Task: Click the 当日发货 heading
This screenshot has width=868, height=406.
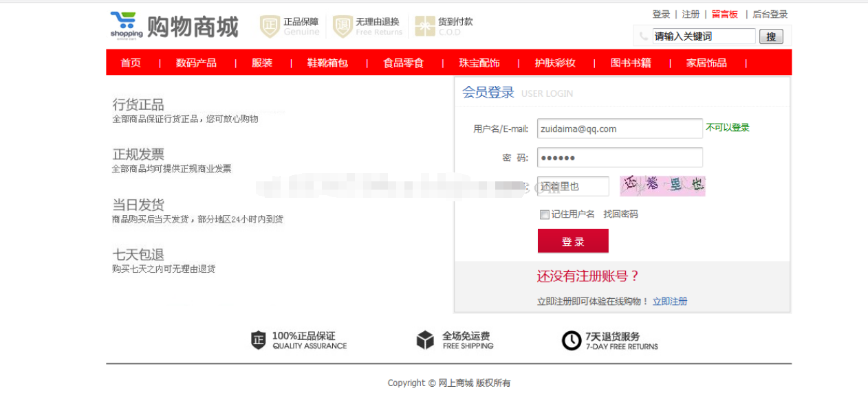Action: pyautogui.click(x=138, y=205)
